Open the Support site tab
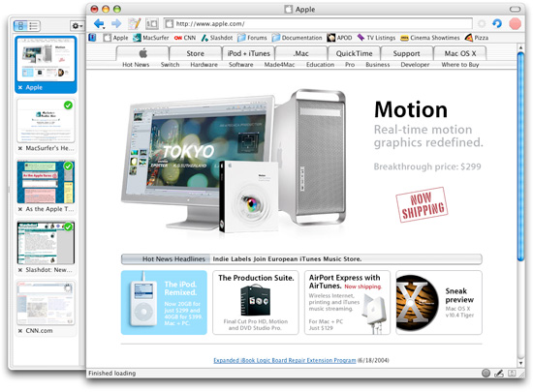The image size is (533, 392). (407, 53)
